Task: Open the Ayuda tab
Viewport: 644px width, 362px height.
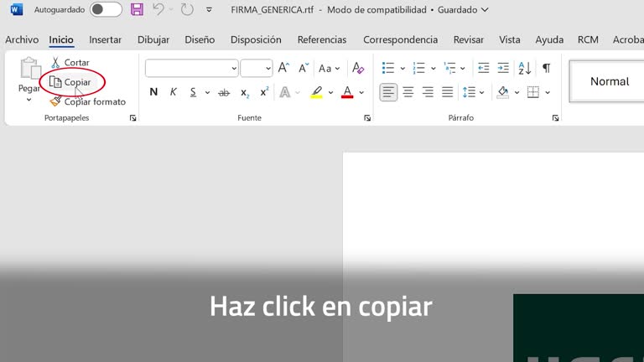Action: 549,40
